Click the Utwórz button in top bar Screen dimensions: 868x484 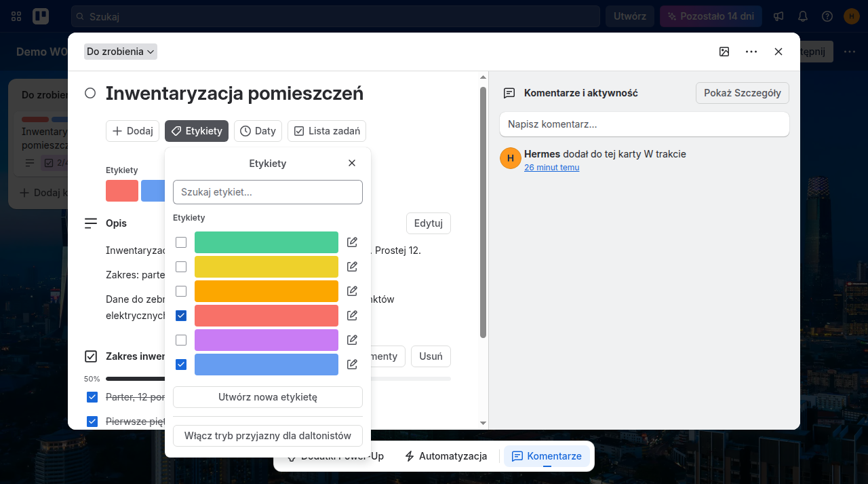coord(630,16)
